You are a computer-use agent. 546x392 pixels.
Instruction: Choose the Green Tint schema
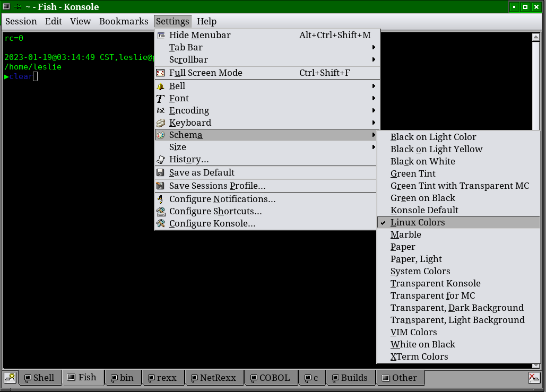[458, 173]
